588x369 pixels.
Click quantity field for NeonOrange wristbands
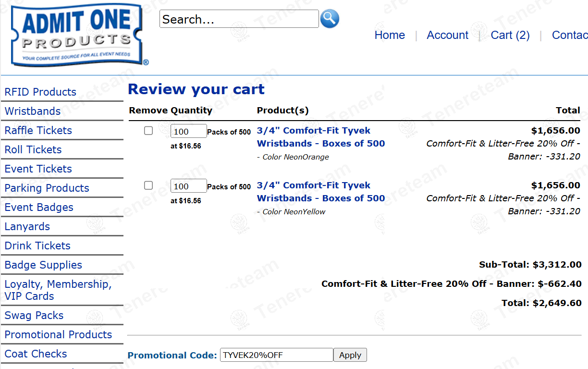188,132
